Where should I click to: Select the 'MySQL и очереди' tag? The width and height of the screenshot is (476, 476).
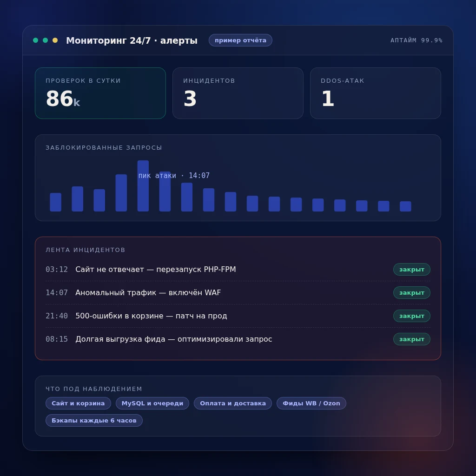(152, 403)
